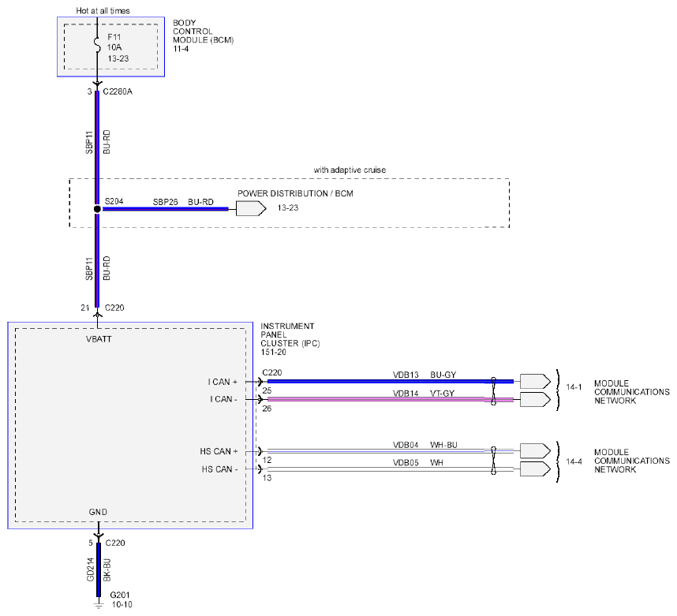This screenshot has width=677, height=616.
Task: Click the VDB13 circuit label
Action: [x=406, y=375]
